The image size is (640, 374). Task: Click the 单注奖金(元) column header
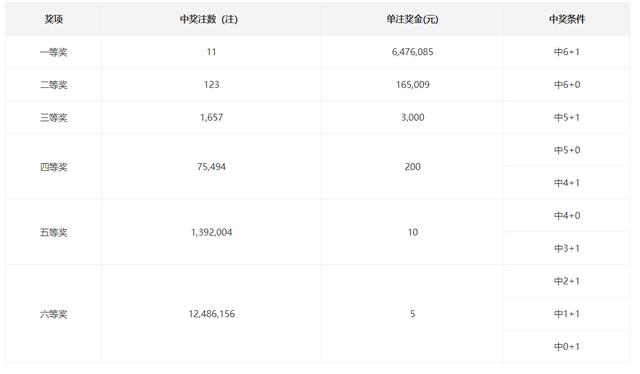coord(412,19)
